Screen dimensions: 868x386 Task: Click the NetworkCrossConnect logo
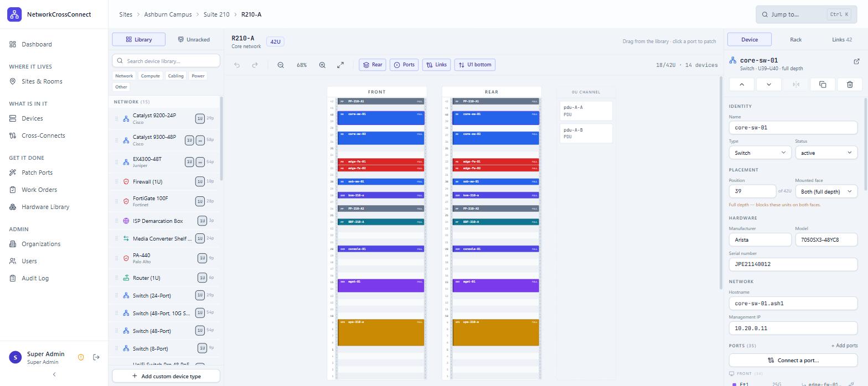click(14, 14)
